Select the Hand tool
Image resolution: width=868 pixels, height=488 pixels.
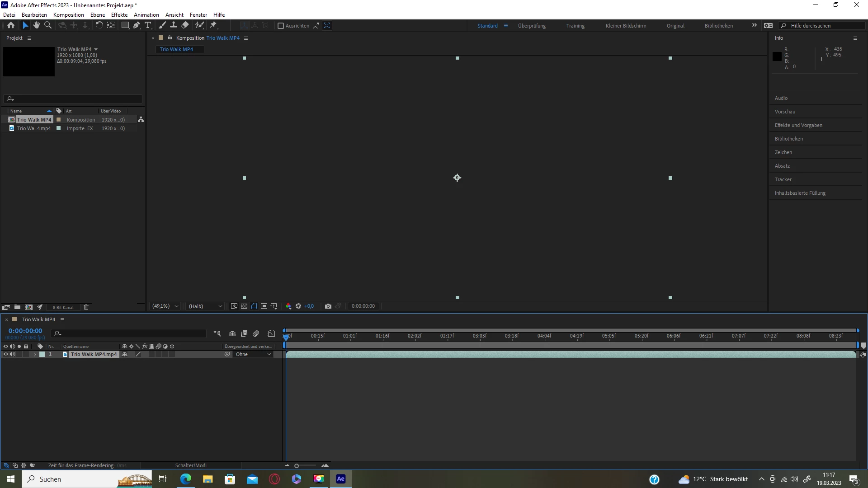[37, 25]
